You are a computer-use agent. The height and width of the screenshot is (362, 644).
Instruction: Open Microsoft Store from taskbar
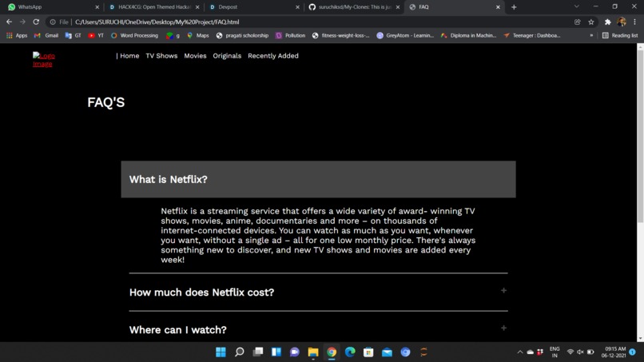368,352
